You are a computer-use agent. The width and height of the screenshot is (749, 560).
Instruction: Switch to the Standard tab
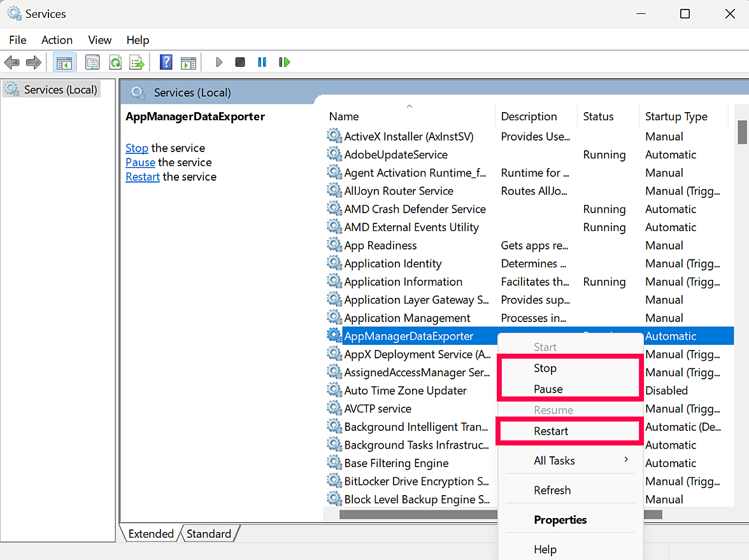[209, 533]
